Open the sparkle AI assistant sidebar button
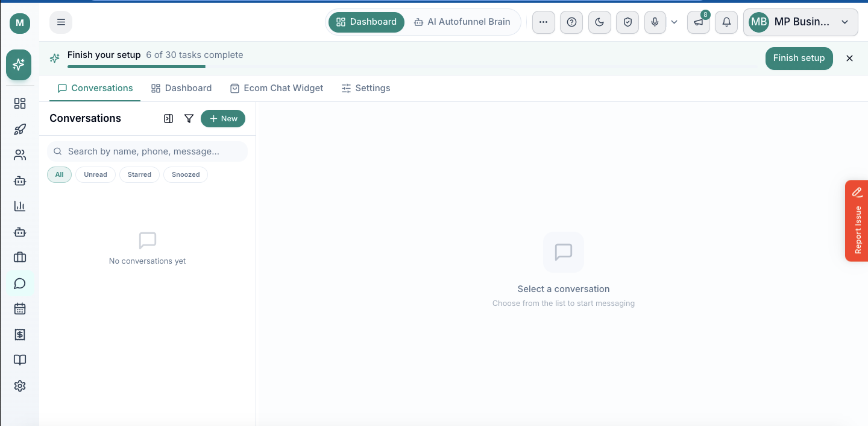Screen dimensions: 868x426 point(19,65)
